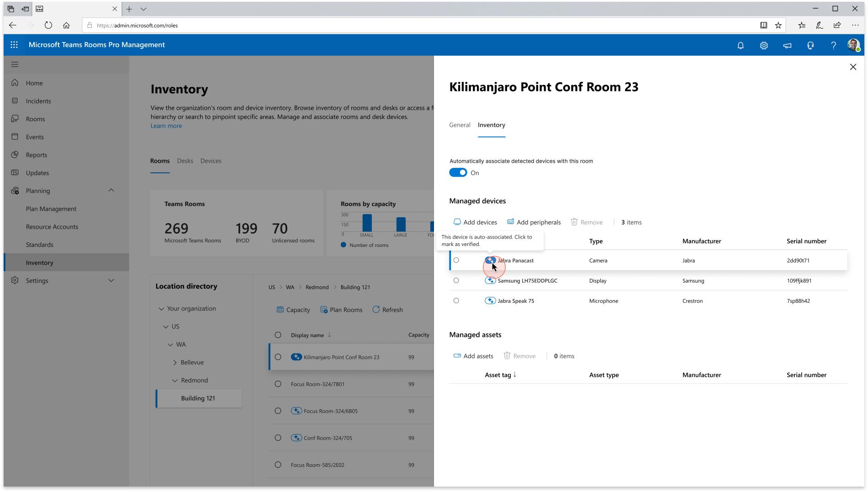Click the auto-associated icon beside Samsung LH75EDDPLGC
The image size is (868, 492).
[490, 281]
